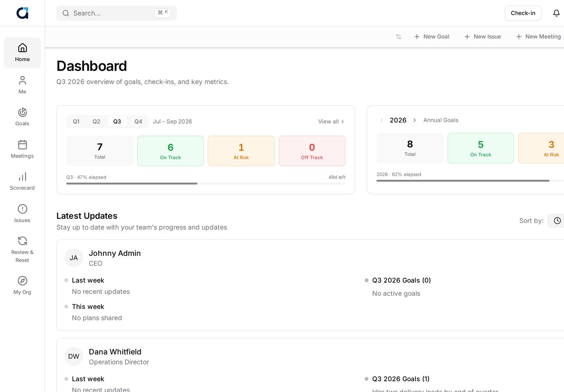This screenshot has height=392, width=564.
Task: Click Dana Whitfield's Q3 2026 Goals (1)
Action: (401, 379)
